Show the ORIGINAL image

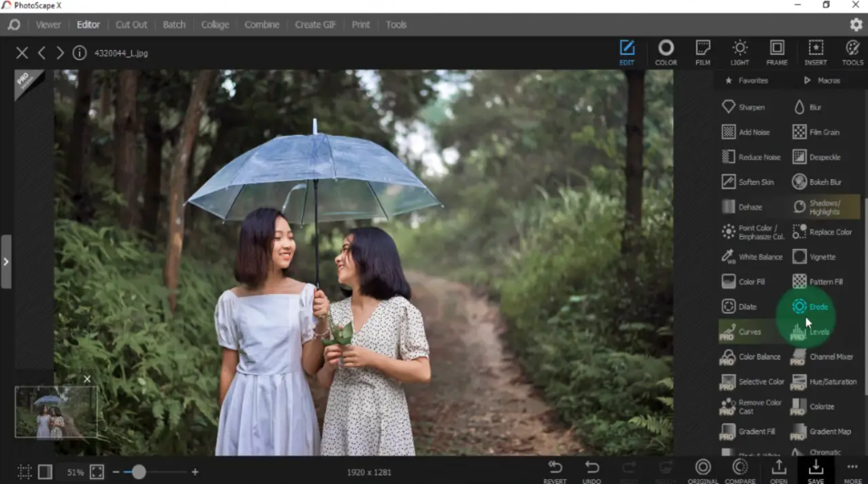coord(703,472)
